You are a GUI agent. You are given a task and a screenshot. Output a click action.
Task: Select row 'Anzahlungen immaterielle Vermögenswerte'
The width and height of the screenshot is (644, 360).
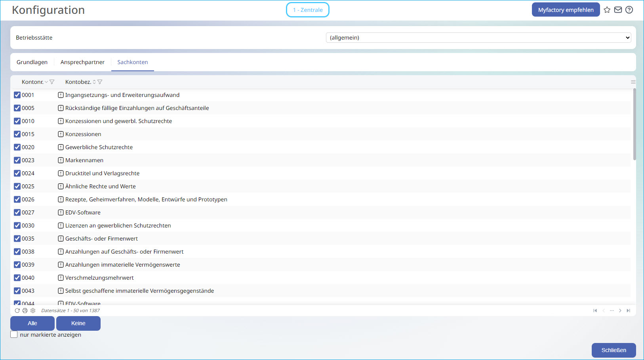click(320, 265)
